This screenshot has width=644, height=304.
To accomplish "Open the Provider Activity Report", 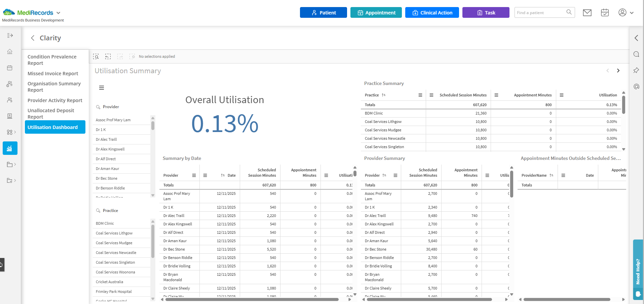I will coord(55,100).
